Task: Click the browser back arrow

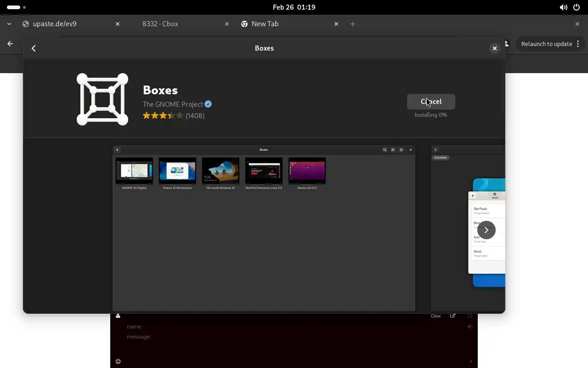Action: coord(10,44)
